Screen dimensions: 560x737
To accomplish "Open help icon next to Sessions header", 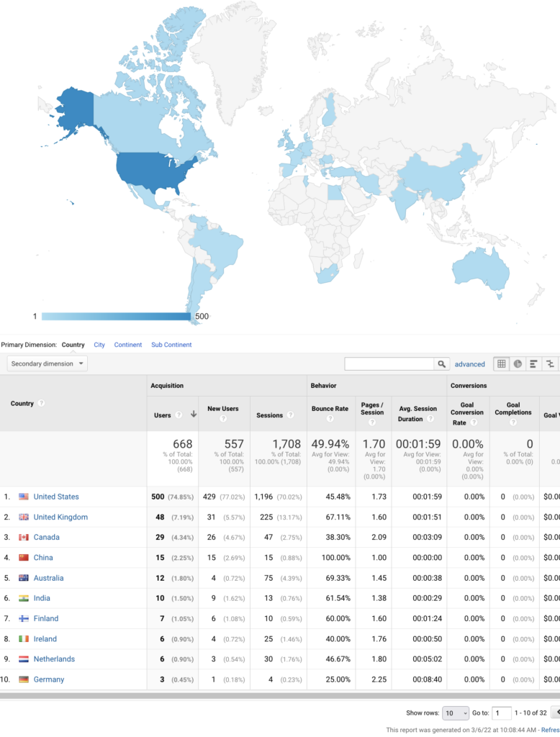I will 291,415.
